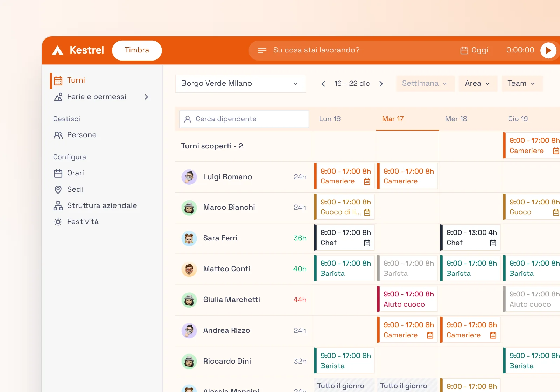Click the Festività sun icon

58,222
